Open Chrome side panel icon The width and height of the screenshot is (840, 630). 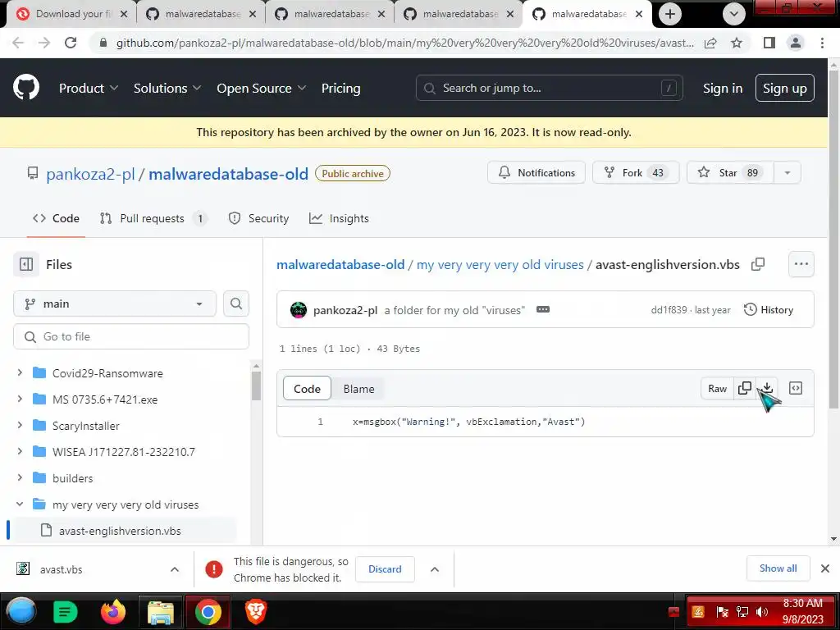coord(769,43)
